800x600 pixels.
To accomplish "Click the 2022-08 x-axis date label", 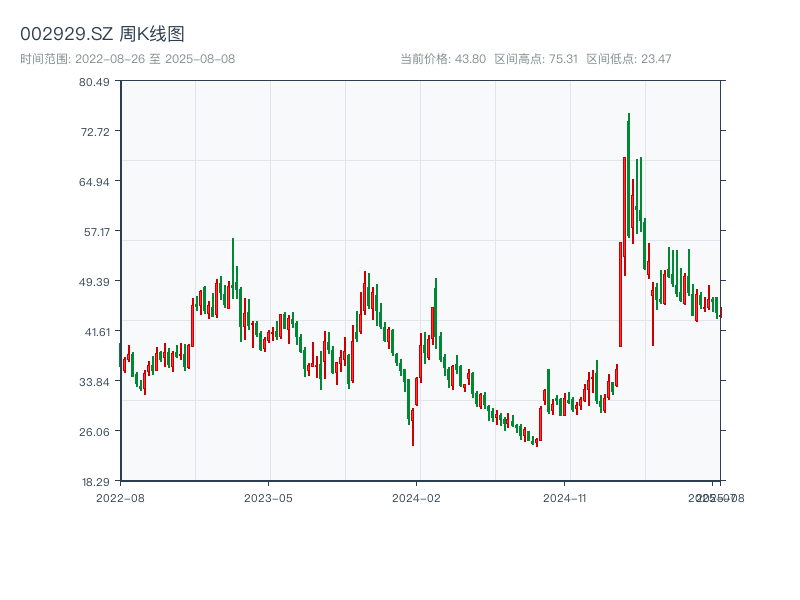I will pyautogui.click(x=120, y=497).
